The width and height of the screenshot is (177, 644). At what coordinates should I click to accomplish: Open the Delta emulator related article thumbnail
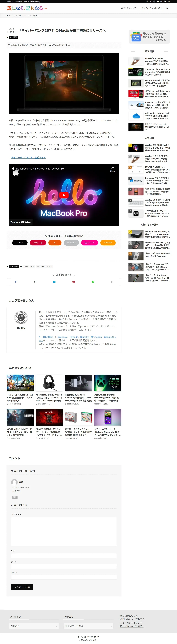(108, 417)
